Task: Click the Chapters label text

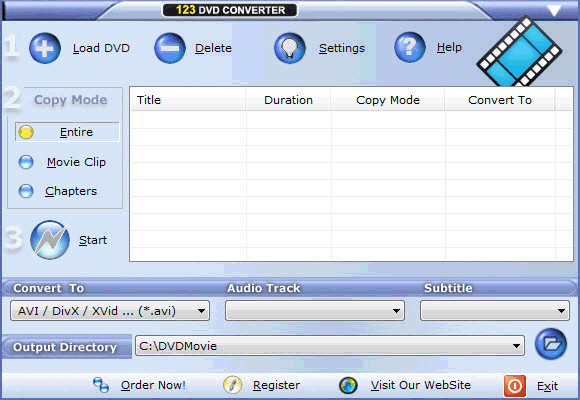Action: tap(71, 191)
